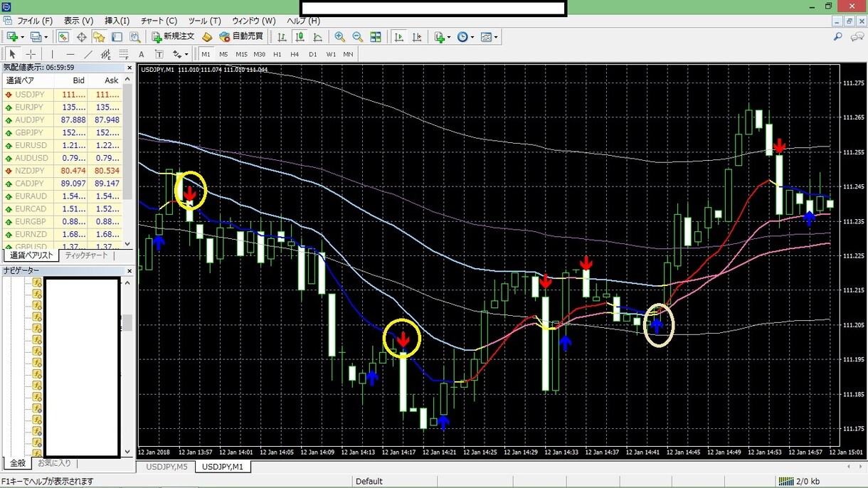Select the crosshair tool
The height and width of the screenshot is (488, 868).
(x=31, y=54)
